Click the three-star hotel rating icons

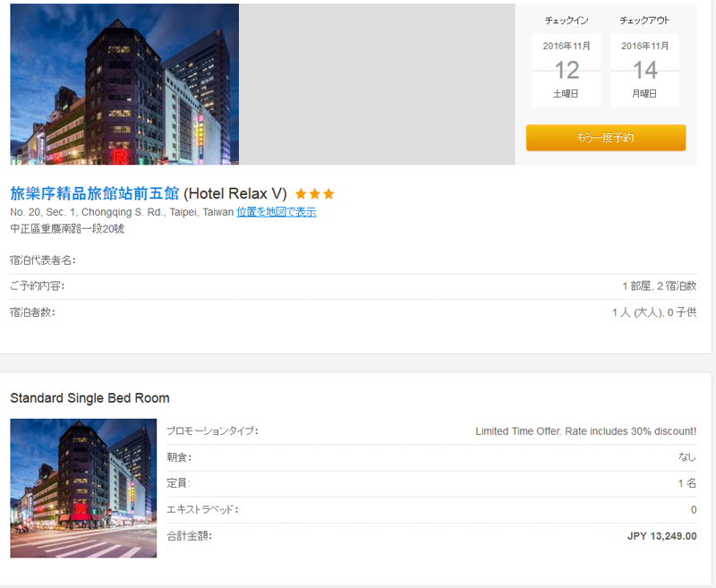(x=315, y=194)
